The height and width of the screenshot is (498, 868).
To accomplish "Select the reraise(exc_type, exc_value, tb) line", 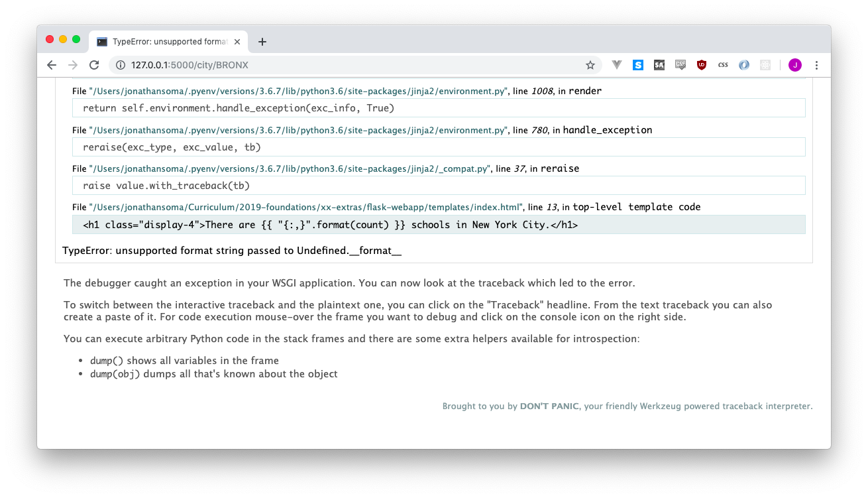I will pyautogui.click(x=439, y=147).
